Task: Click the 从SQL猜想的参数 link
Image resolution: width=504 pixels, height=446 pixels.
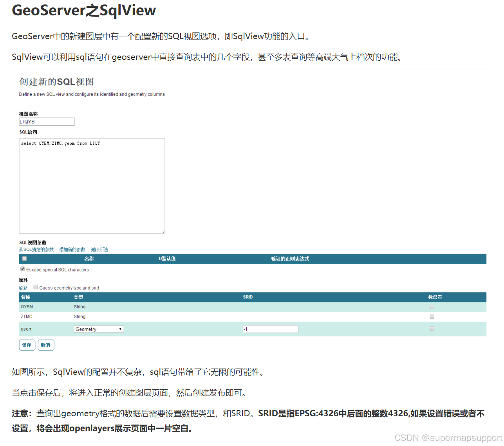Action: point(36,250)
